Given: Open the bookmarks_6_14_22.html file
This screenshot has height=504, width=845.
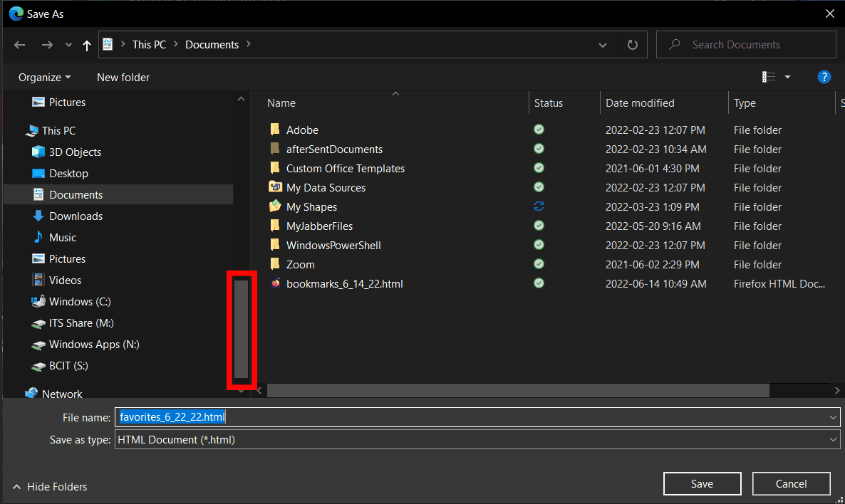Looking at the screenshot, I should pos(344,283).
